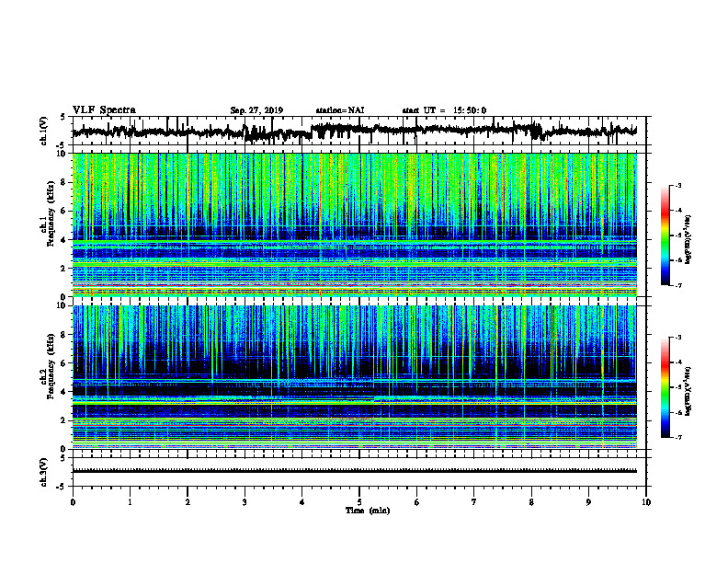This screenshot has height=563, width=728.
Task: Click the time axis tick label "4"
Action: (x=302, y=502)
